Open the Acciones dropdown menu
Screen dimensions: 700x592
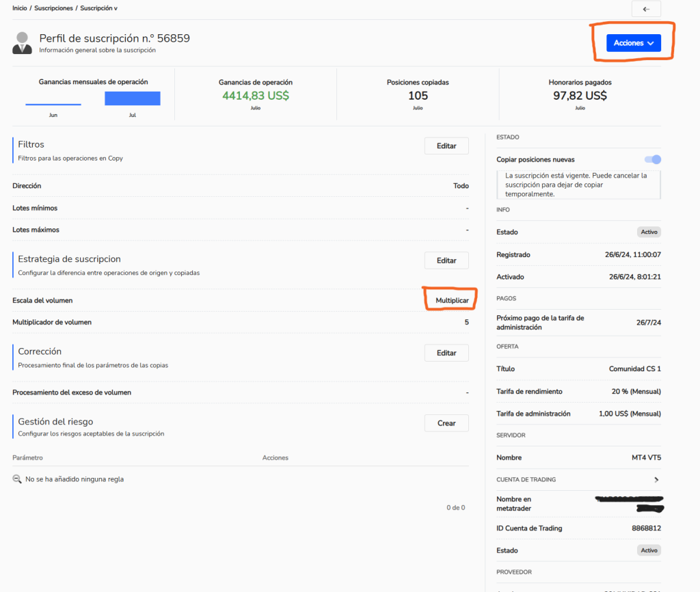[x=633, y=42]
